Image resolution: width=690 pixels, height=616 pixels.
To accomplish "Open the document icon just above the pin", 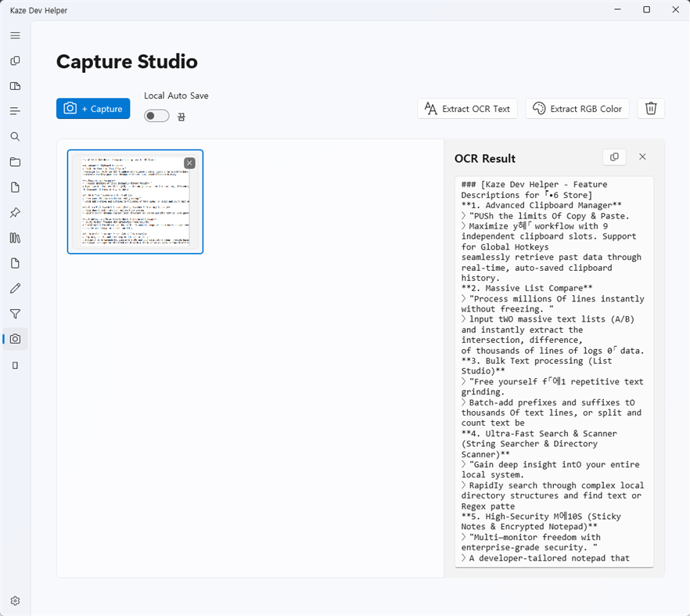I will 15,188.
